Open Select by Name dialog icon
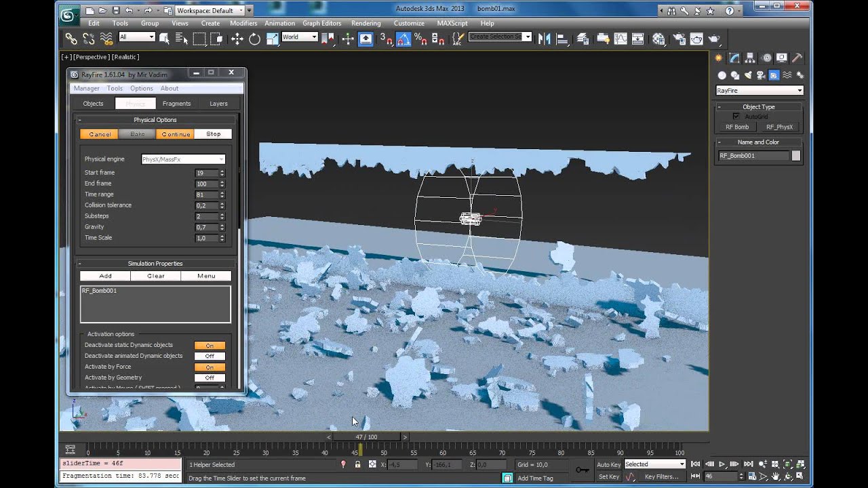The width and height of the screenshot is (868, 488). pos(182,39)
